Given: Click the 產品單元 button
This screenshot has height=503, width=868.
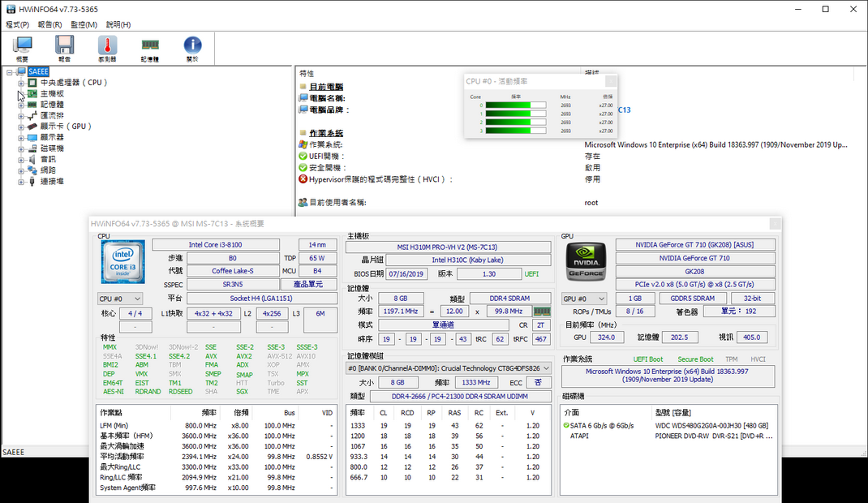Looking at the screenshot, I should click(308, 284).
